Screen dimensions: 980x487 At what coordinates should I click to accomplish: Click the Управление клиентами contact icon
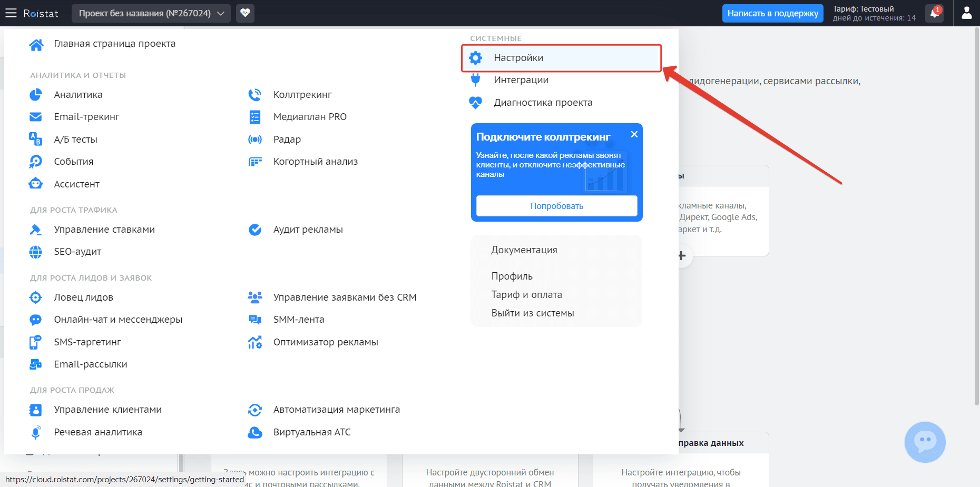point(35,410)
